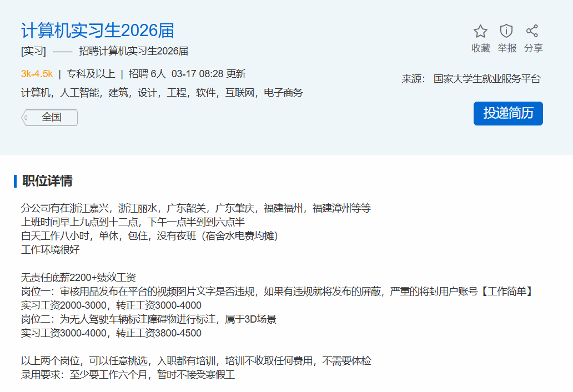573x392 pixels.
Task: Click the 岗位一 content review description line
Action: click(277, 292)
